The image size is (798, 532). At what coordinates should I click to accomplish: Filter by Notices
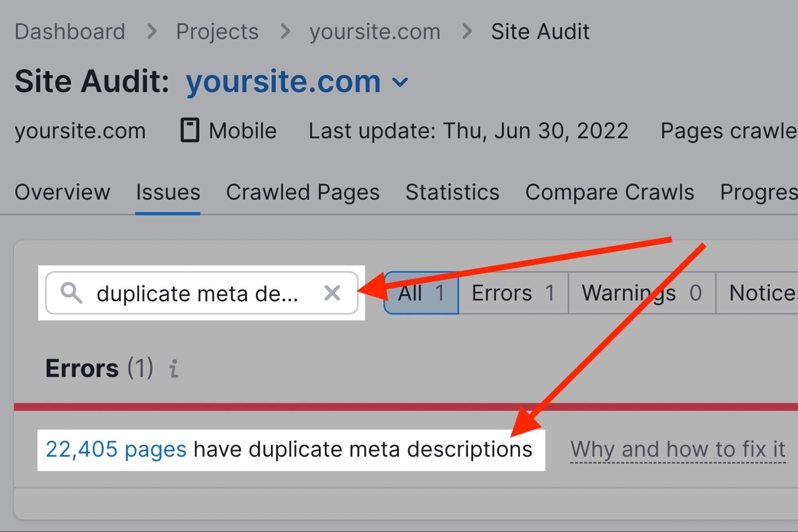pyautogui.click(x=757, y=293)
